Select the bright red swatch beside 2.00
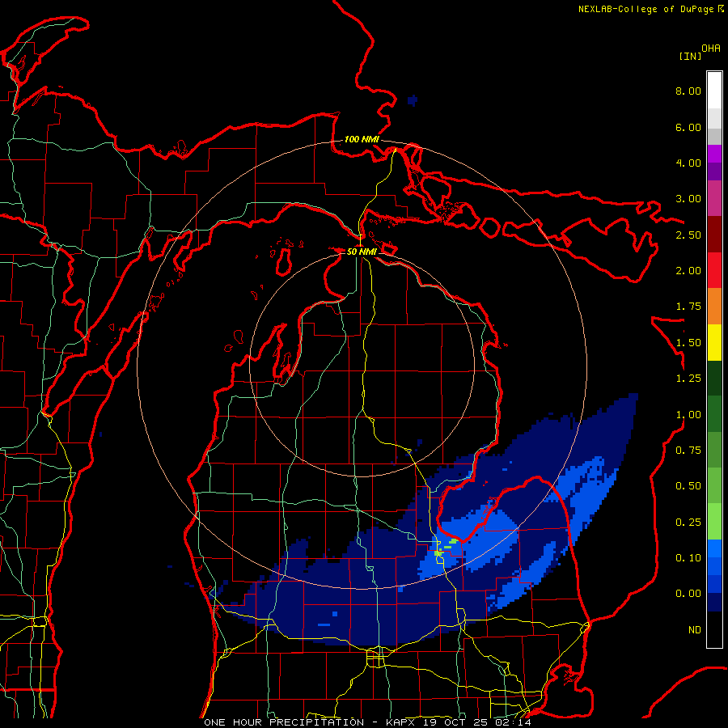728x728 pixels. pos(714,270)
